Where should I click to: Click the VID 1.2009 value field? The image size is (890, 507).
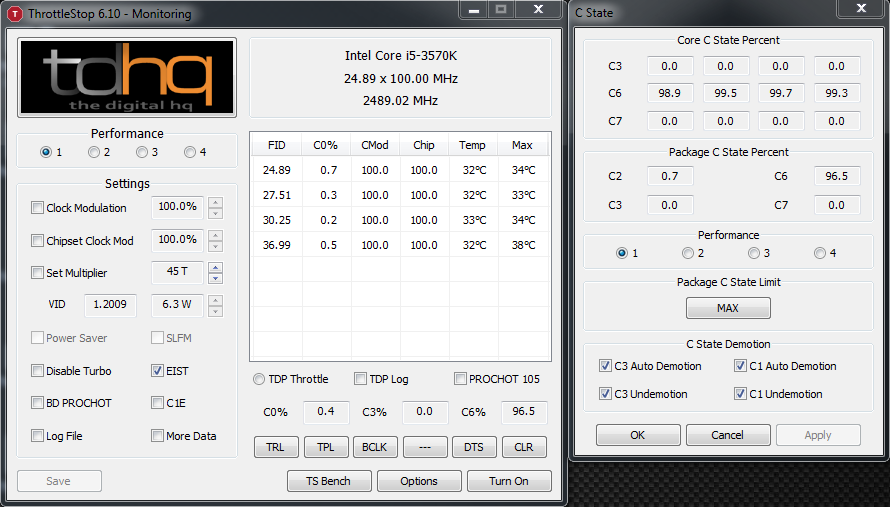click(110, 305)
